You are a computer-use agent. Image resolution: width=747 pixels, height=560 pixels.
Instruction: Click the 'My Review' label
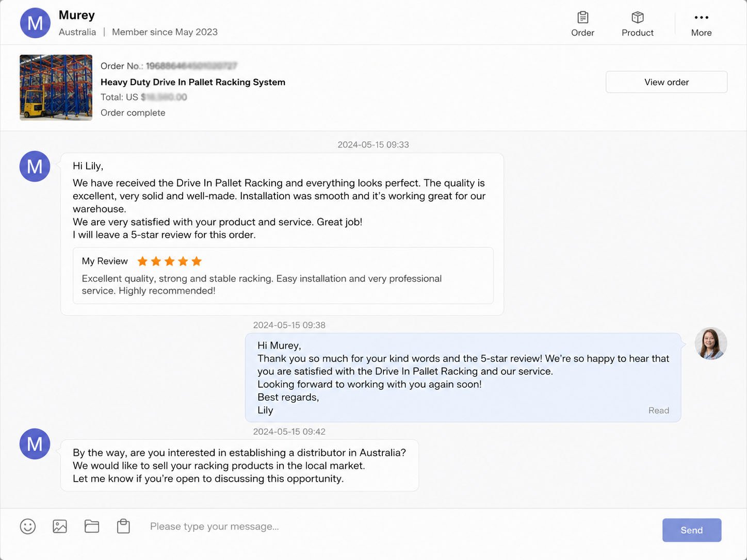(x=105, y=261)
